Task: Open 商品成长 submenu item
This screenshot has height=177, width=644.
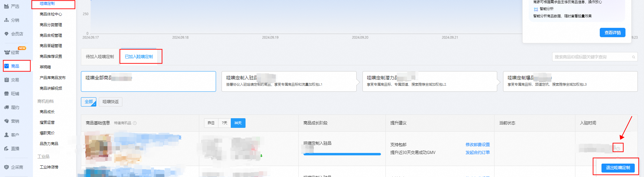Action: click(47, 112)
